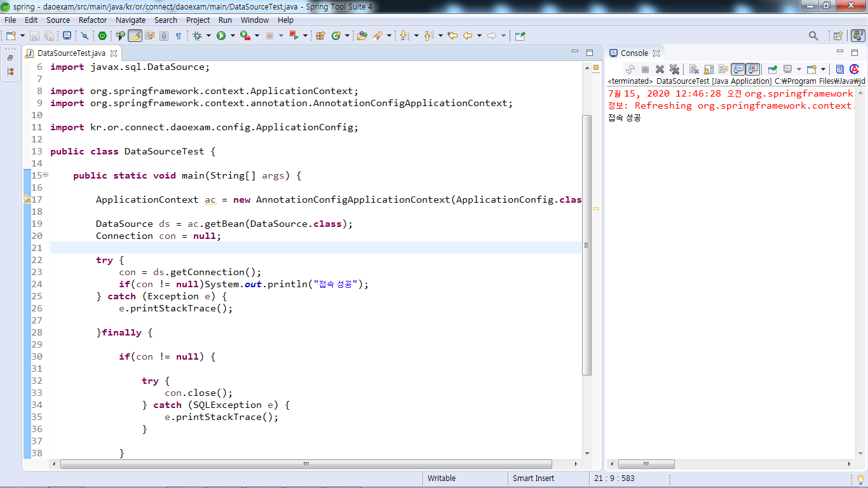The image size is (868, 488).
Task: Open the File menu
Action: [x=10, y=20]
